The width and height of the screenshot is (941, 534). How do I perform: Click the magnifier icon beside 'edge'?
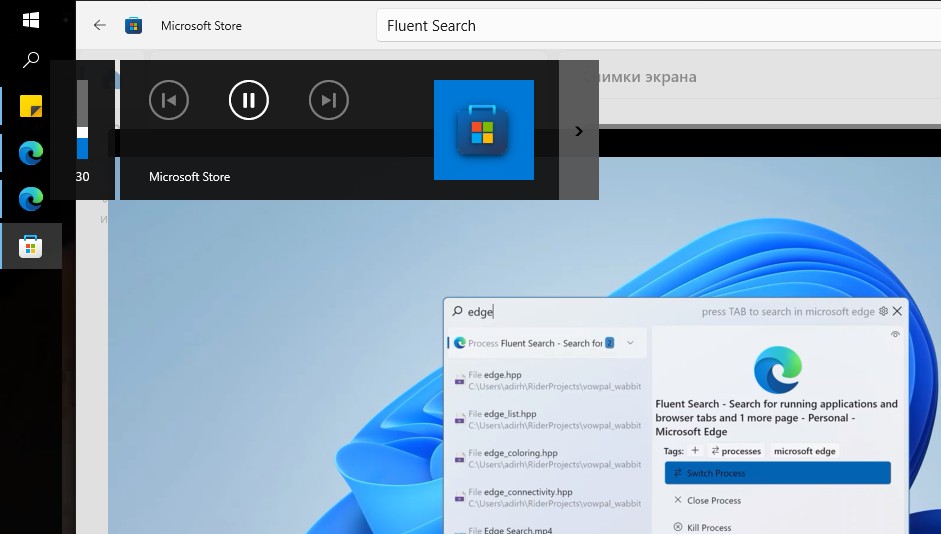(457, 311)
